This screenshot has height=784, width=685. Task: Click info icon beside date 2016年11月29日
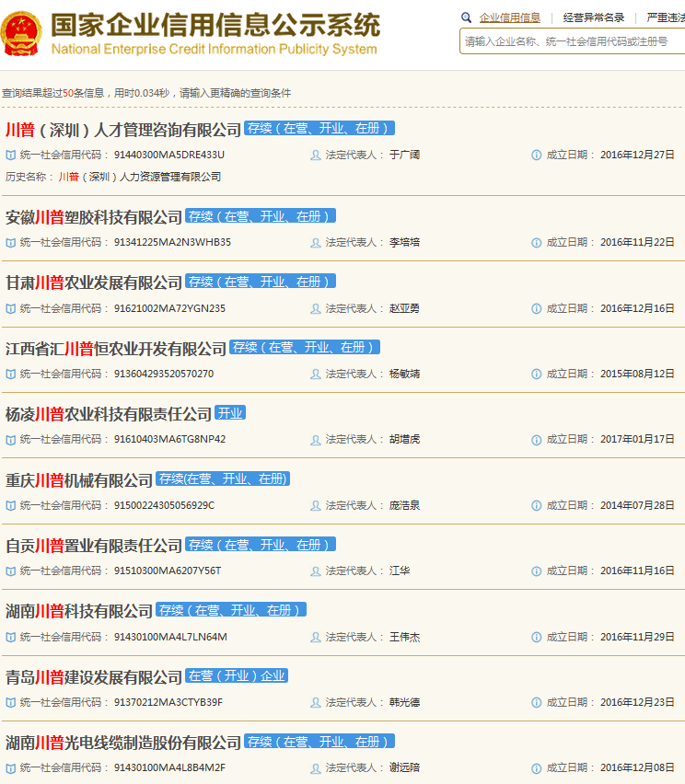click(536, 637)
